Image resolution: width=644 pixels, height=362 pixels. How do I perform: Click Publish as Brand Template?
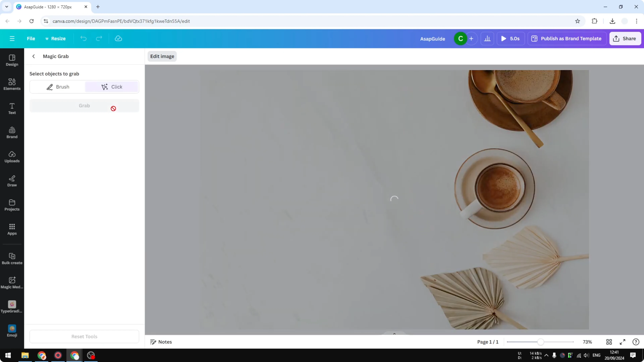(x=567, y=38)
